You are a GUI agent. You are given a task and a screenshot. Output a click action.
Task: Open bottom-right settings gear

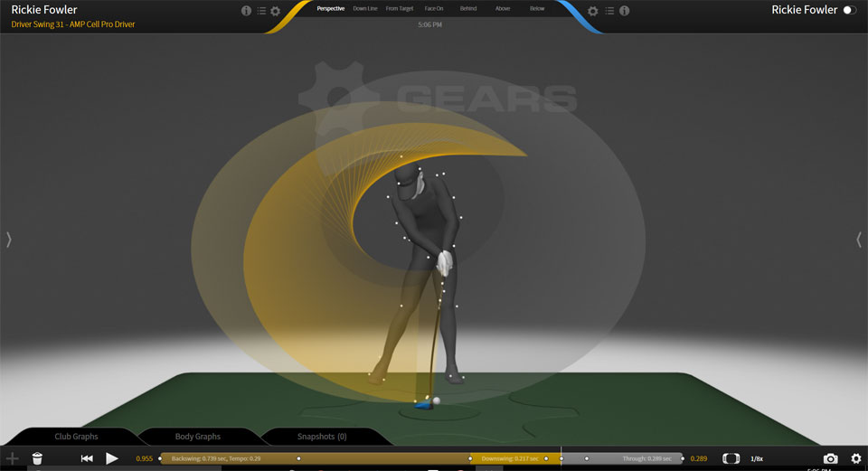pyautogui.click(x=856, y=458)
